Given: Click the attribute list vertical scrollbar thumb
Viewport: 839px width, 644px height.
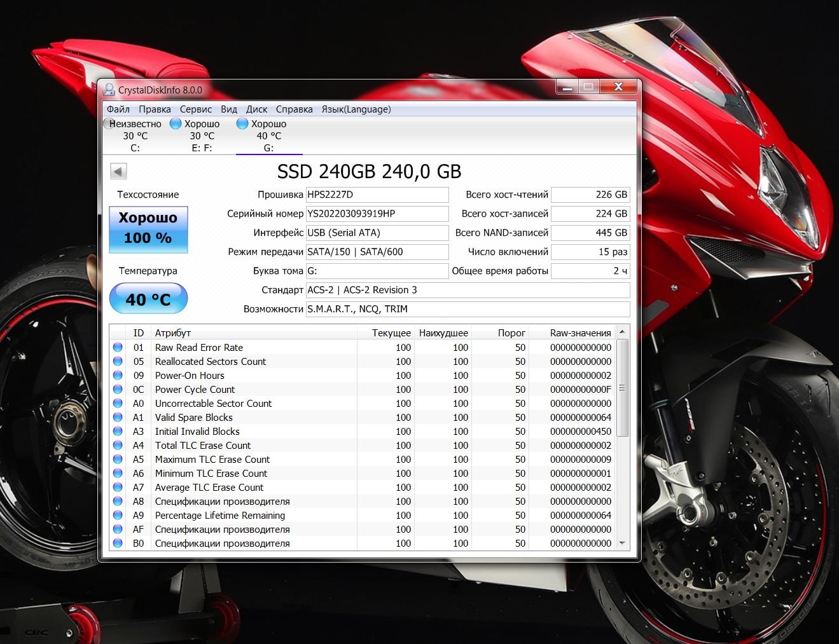Looking at the screenshot, I should click(623, 388).
